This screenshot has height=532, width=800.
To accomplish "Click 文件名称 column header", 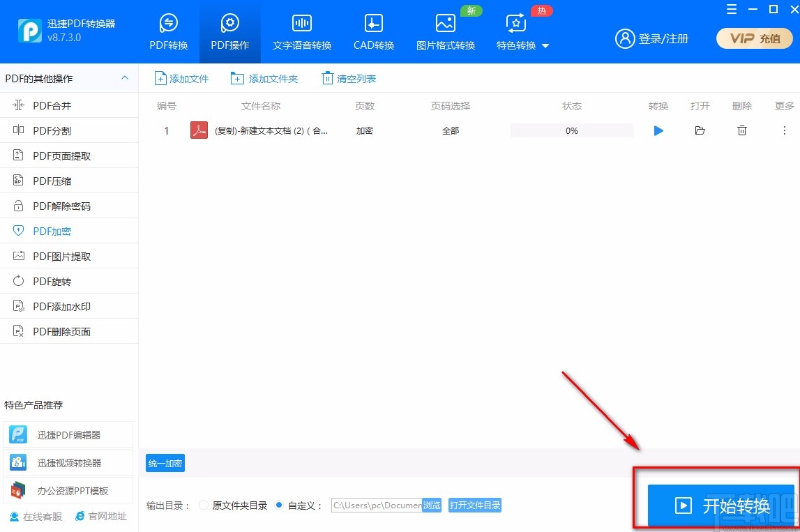I will point(261,105).
